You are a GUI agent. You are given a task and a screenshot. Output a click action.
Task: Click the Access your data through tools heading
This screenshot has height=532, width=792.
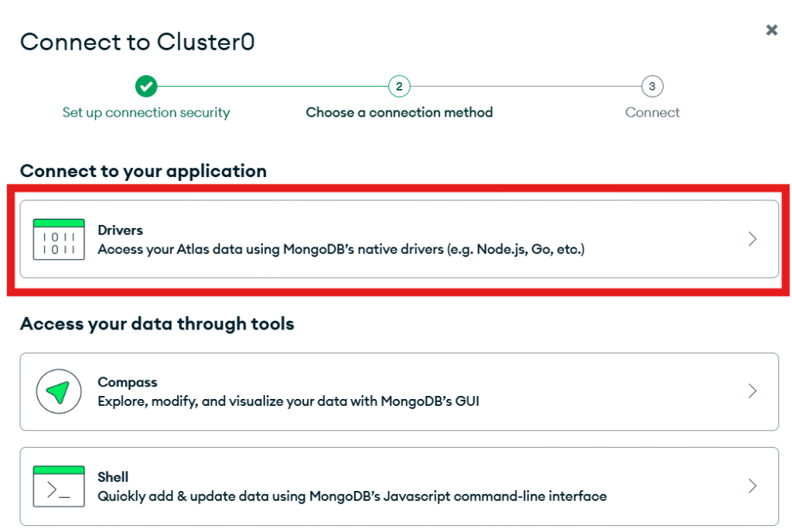pos(157,323)
